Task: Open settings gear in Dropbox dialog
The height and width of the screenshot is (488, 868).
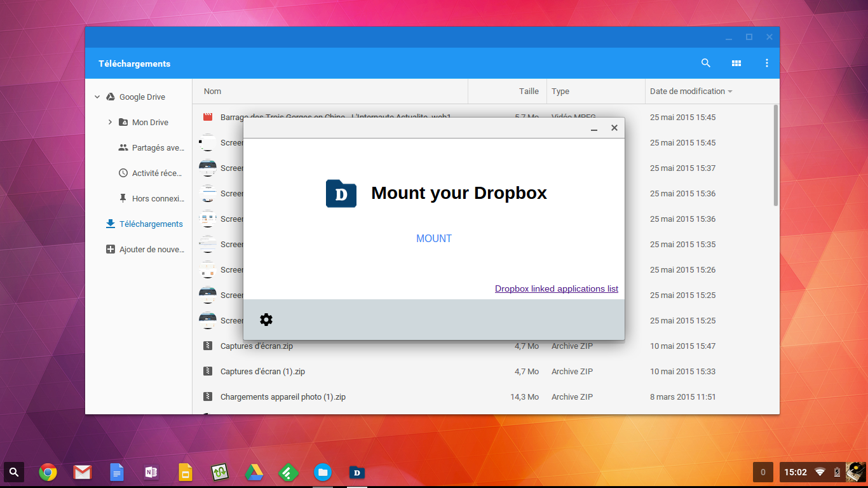Action: [266, 320]
